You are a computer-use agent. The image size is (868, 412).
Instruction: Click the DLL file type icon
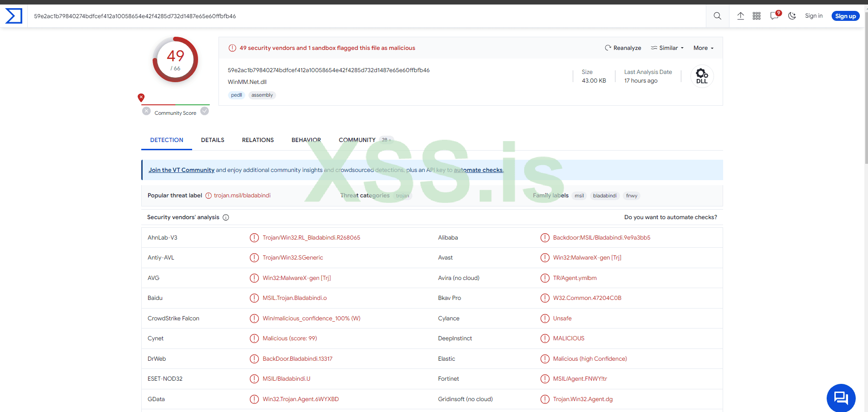(702, 76)
